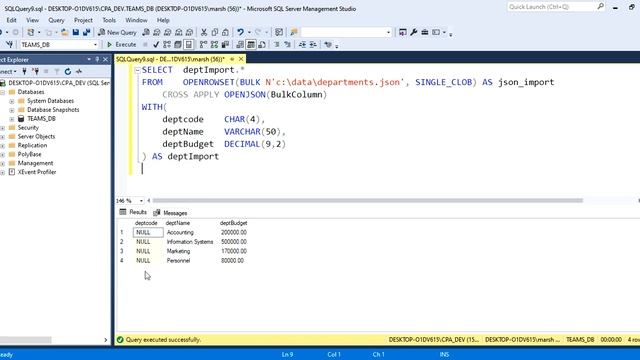This screenshot has width=640, height=360.
Task: Click Comment out selected lines icon
Action: 277,44
